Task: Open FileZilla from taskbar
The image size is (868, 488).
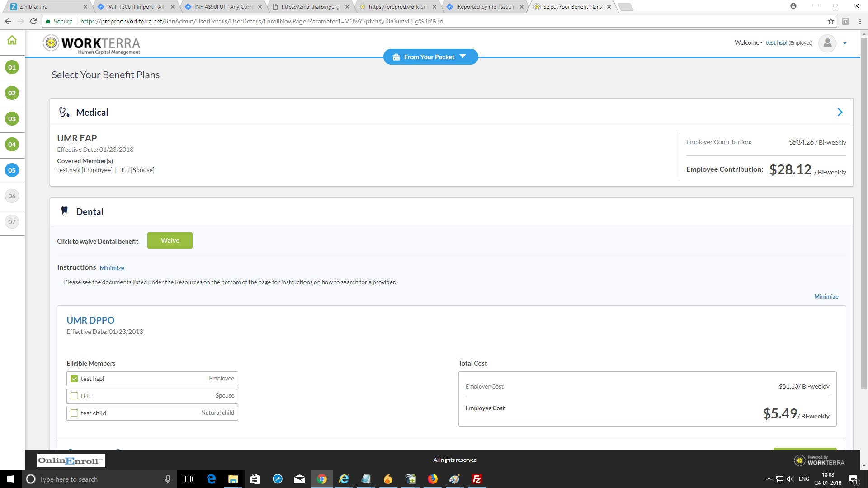Action: [476, 479]
